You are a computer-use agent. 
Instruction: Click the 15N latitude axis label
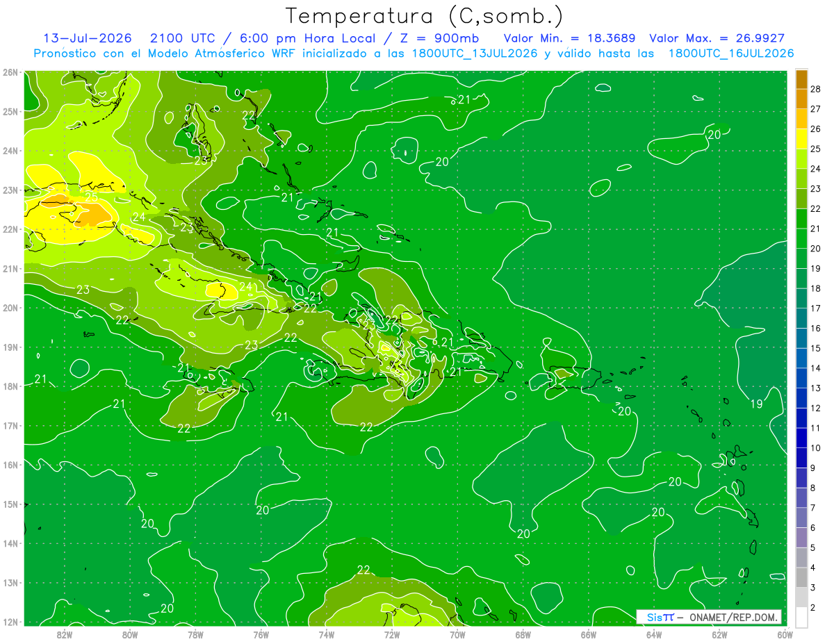click(x=10, y=504)
